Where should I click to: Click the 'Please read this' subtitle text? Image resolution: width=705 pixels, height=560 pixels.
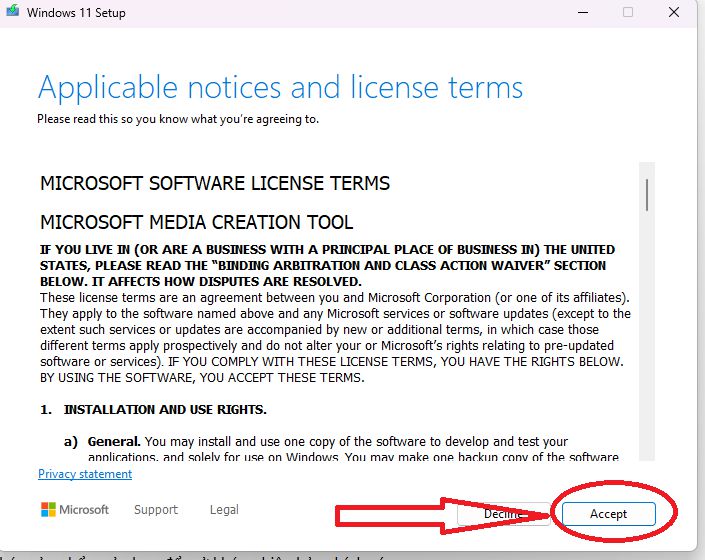178,119
